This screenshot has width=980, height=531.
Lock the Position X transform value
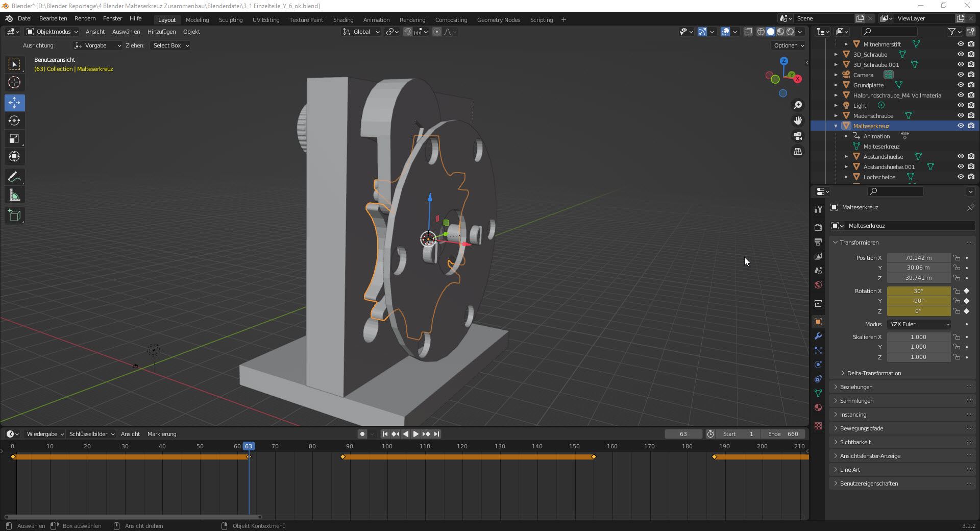(x=957, y=258)
